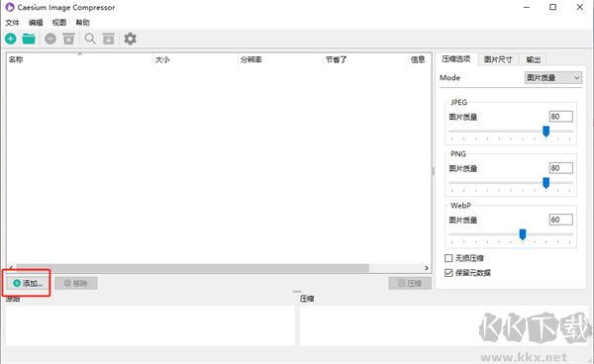Maximize the Caesium window
The height and width of the screenshot is (364, 594).
[x=553, y=7]
